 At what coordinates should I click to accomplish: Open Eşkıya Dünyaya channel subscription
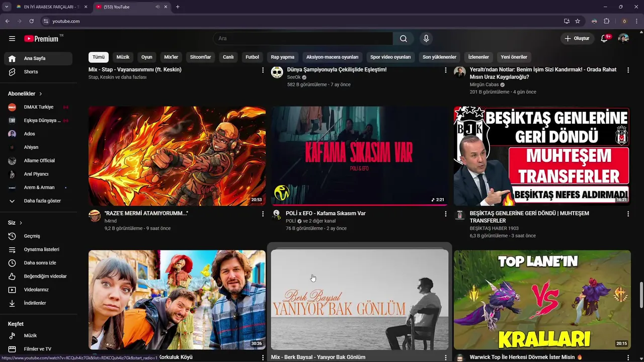(38, 121)
